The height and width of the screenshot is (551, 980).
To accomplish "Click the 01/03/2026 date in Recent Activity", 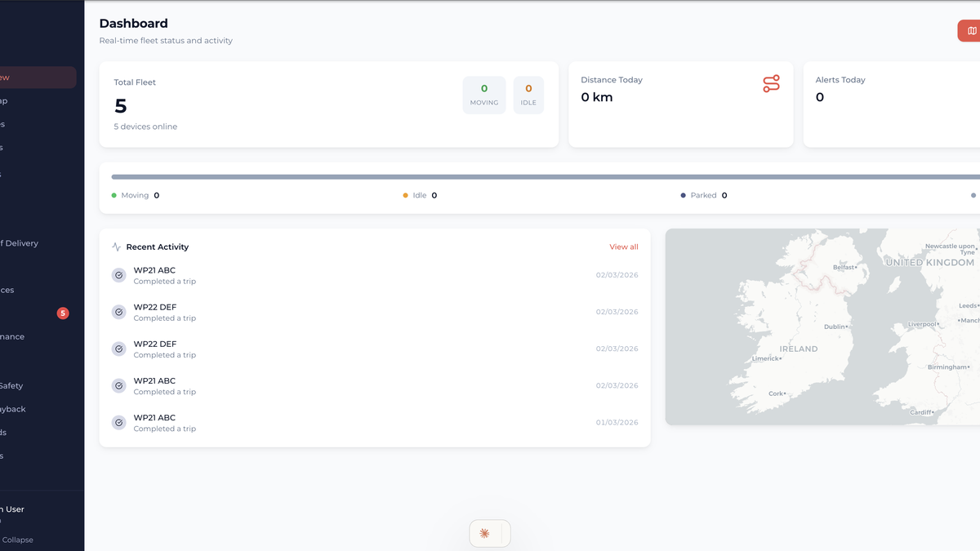I will (x=617, y=422).
